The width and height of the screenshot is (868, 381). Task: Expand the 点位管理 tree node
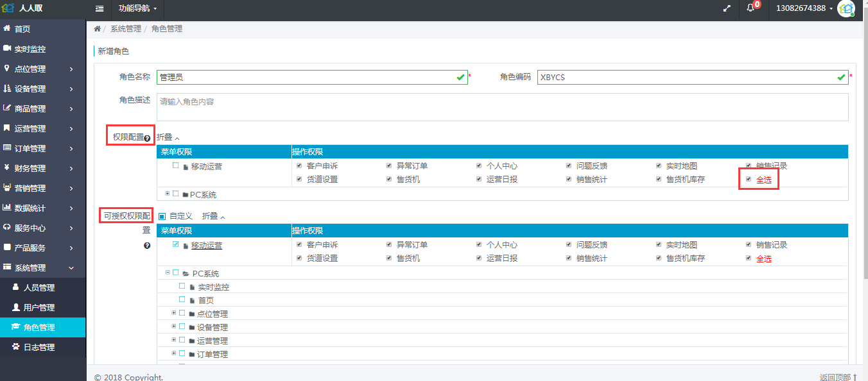coord(174,312)
